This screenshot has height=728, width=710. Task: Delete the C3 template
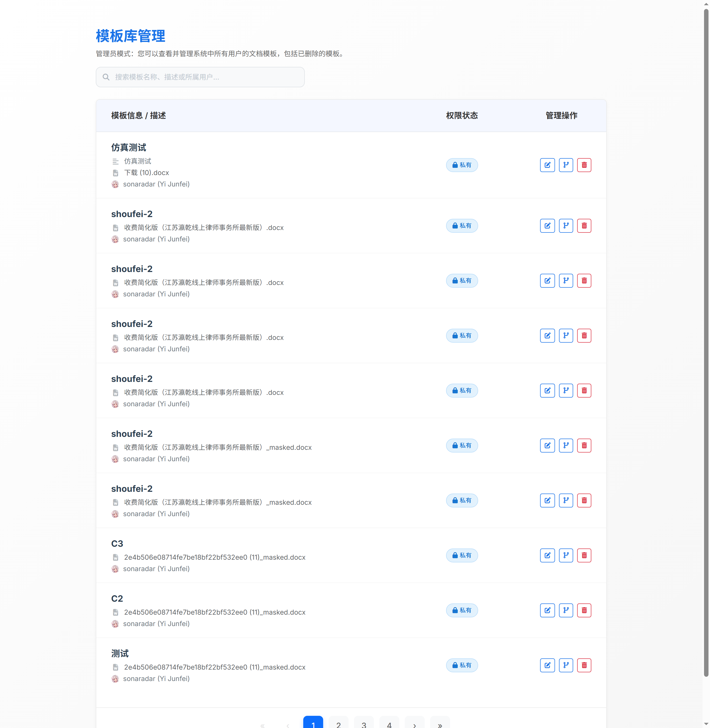tap(584, 555)
